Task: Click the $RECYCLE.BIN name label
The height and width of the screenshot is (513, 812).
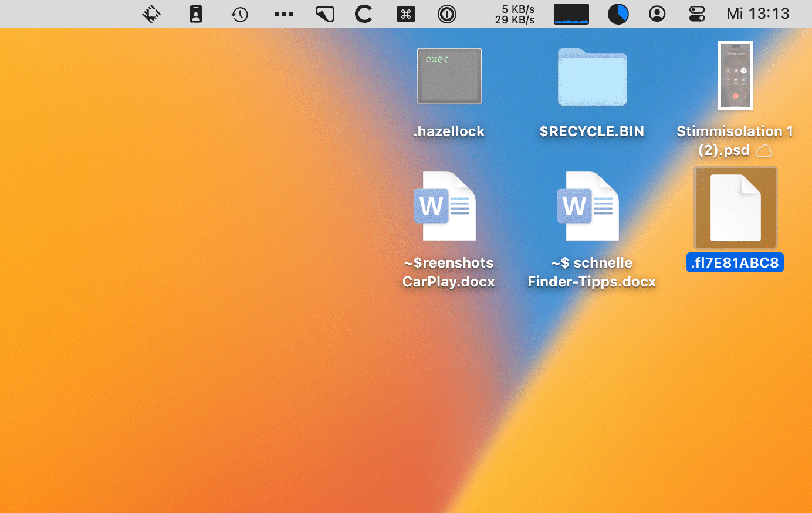Action: pyautogui.click(x=592, y=131)
